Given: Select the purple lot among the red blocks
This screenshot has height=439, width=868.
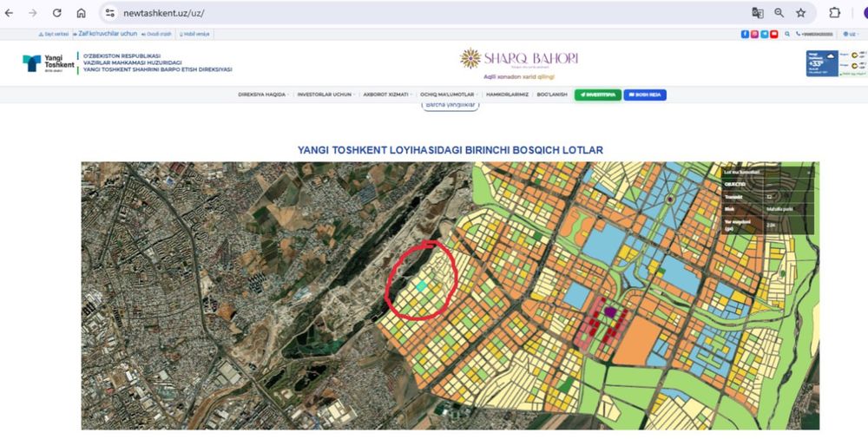Looking at the screenshot, I should click(610, 312).
